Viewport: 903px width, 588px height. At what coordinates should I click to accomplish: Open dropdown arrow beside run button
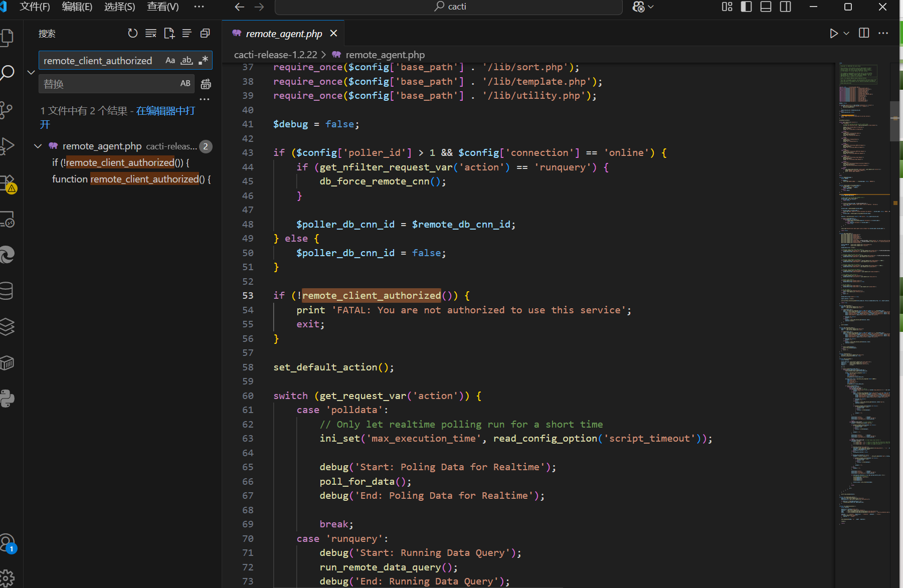(846, 33)
